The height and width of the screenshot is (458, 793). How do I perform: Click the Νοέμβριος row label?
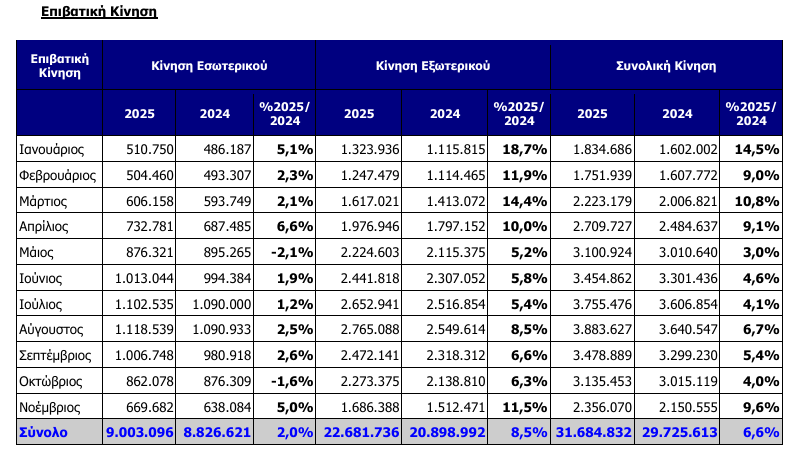52,408
